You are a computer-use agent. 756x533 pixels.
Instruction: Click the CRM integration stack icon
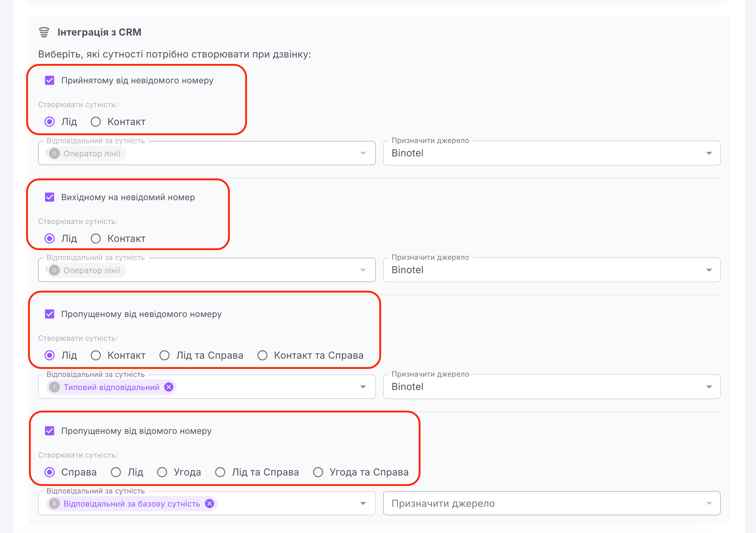[x=44, y=32]
